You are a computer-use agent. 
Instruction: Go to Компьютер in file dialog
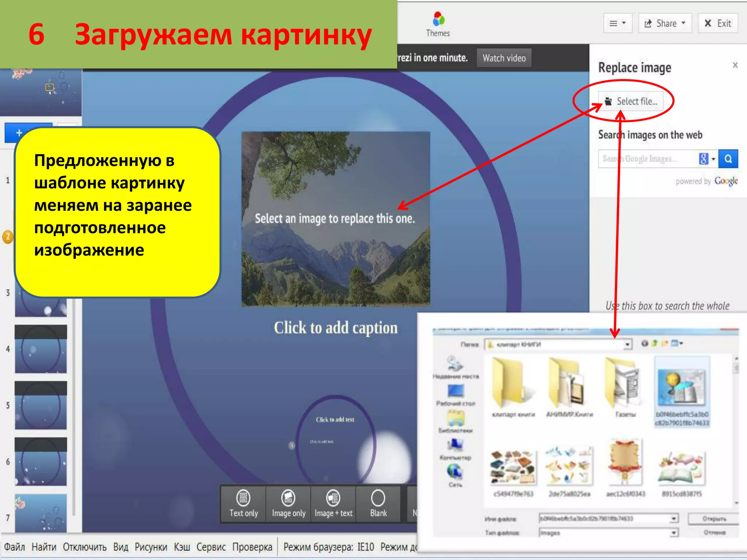456,449
